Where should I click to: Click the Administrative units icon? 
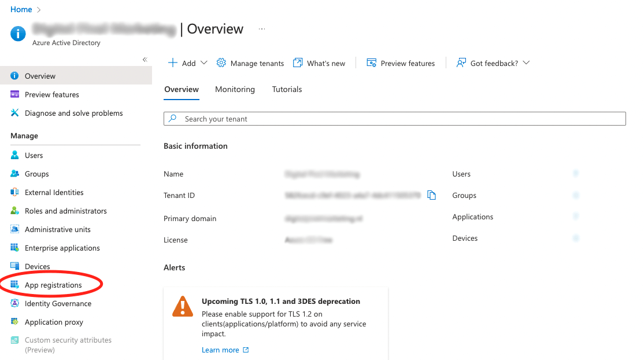click(14, 229)
